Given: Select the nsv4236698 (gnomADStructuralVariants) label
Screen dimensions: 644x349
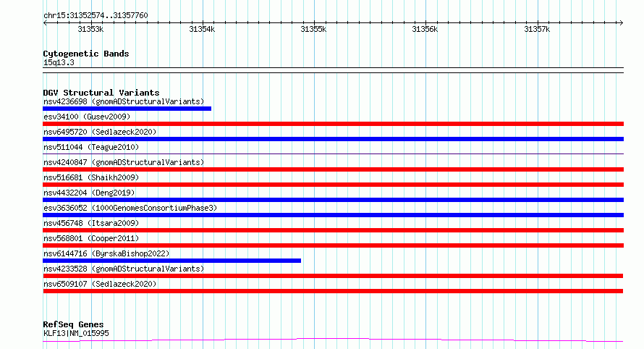Looking at the screenshot, I should [124, 101].
